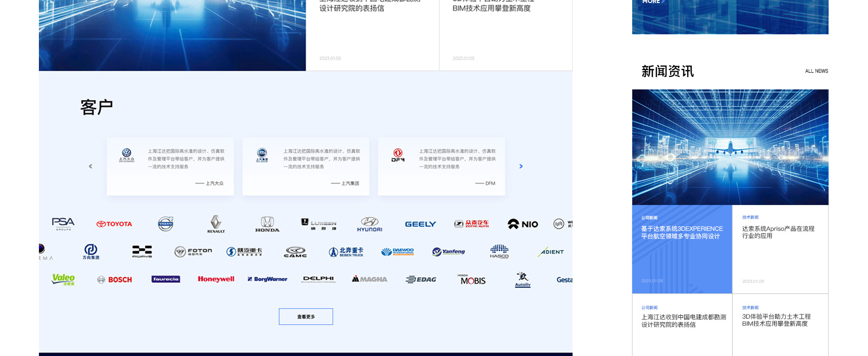Click the 北奔重卡 Beiben Truck logo
Image resolution: width=868 pixels, height=356 pixels.
(x=346, y=252)
